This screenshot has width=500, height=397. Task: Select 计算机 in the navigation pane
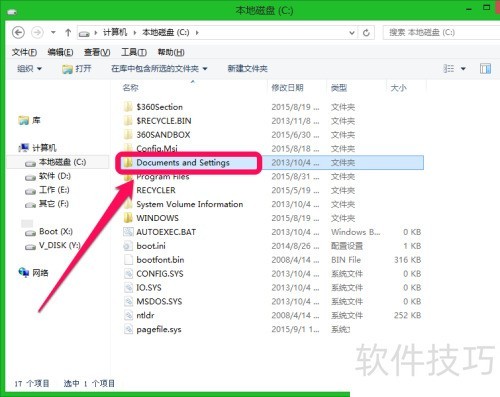tap(44, 148)
